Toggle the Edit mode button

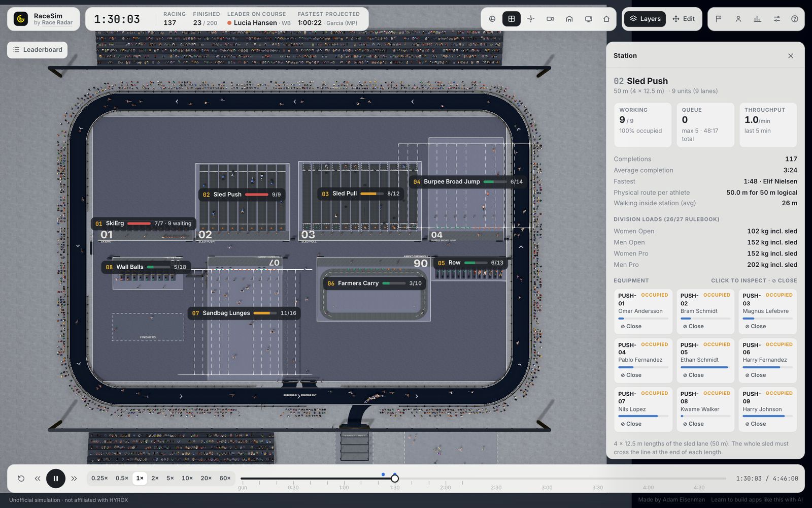[x=684, y=19]
